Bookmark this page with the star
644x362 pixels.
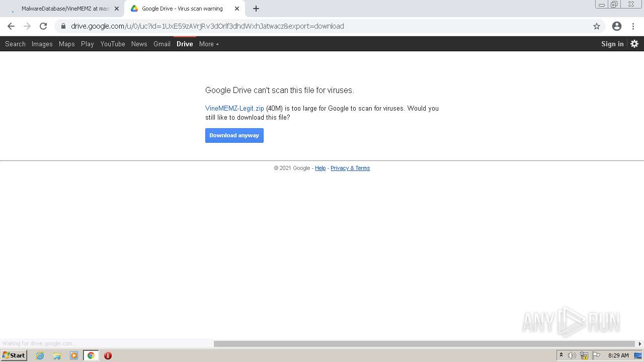click(597, 26)
